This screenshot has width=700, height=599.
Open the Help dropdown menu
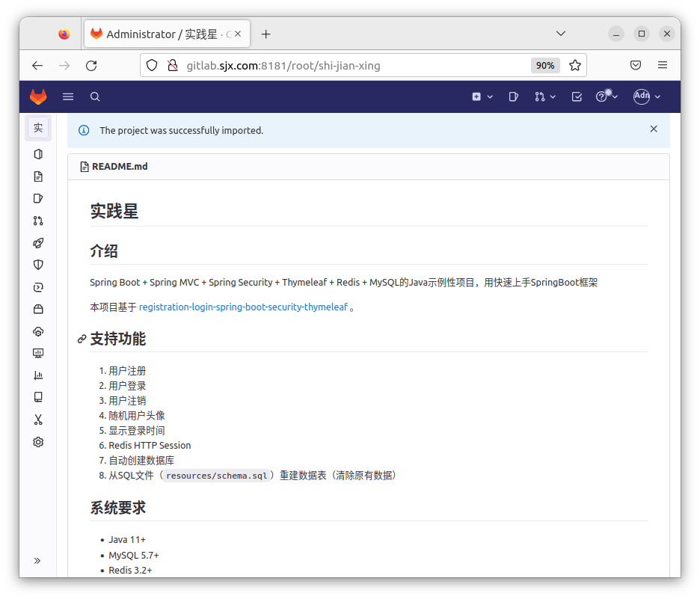[x=606, y=96]
